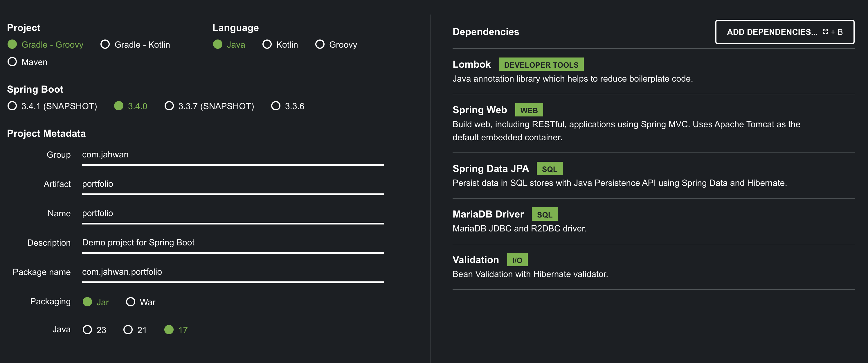Image resolution: width=868 pixels, height=363 pixels.
Task: Edit the Description field
Action: pyautogui.click(x=233, y=243)
